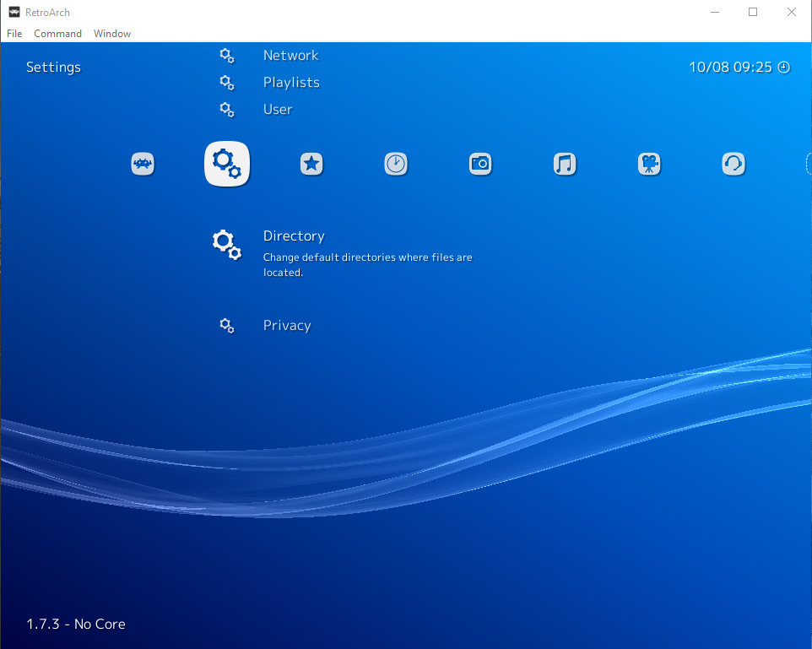Open the Music note icon
The height and width of the screenshot is (649, 812).
pyautogui.click(x=565, y=164)
